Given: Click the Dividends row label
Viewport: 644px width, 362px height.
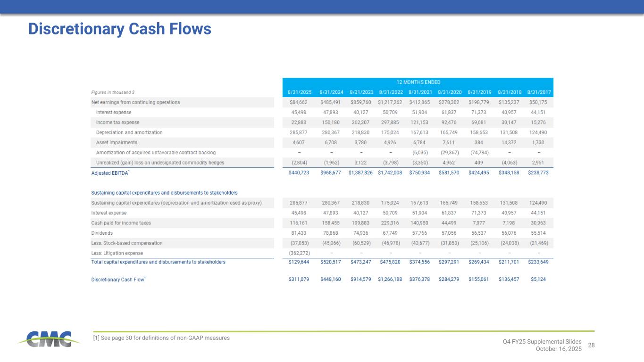Looking at the screenshot, I should click(x=102, y=233).
